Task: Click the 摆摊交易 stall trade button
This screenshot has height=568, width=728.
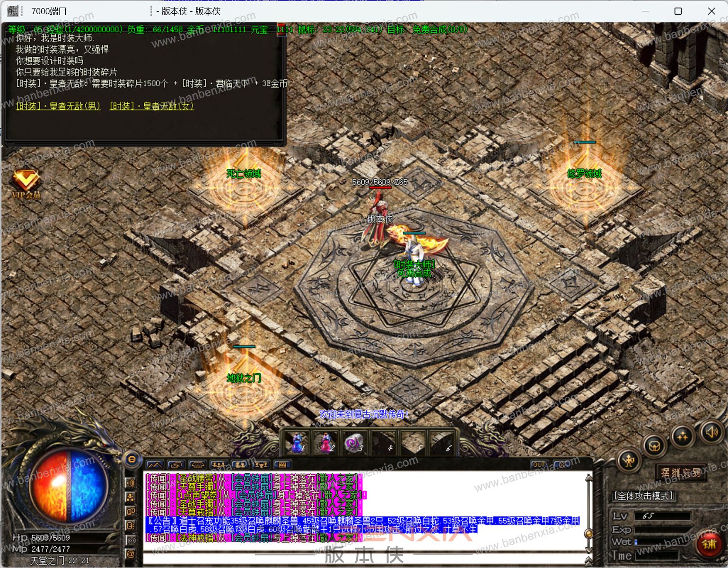Action: click(681, 472)
